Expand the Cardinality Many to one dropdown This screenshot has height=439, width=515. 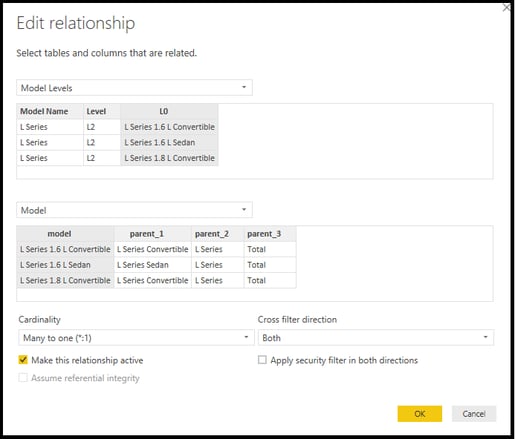pyautogui.click(x=136, y=338)
